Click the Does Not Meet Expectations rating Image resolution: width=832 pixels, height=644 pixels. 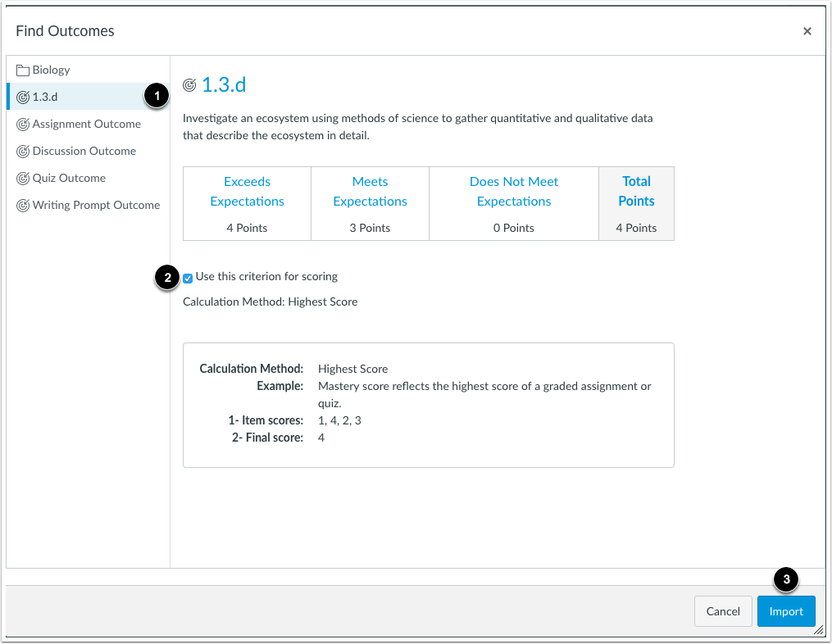pos(514,192)
